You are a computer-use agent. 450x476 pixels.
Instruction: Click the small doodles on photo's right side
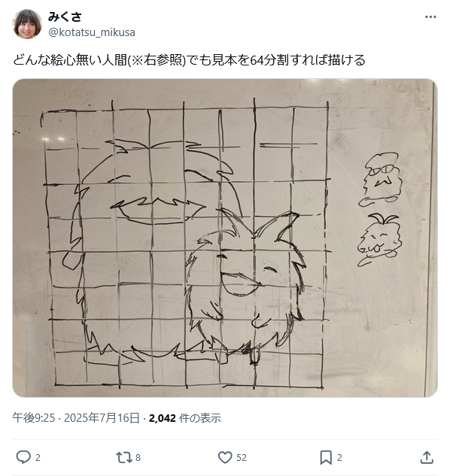click(x=381, y=210)
